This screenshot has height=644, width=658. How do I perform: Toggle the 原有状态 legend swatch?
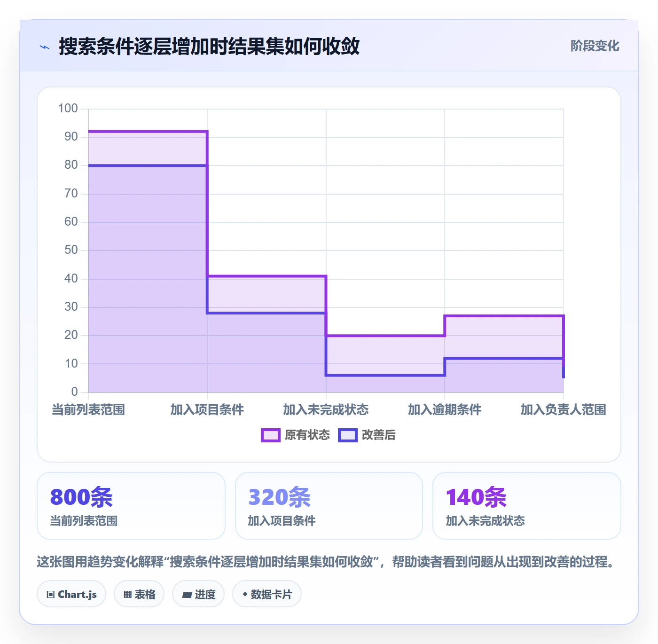[x=270, y=435]
